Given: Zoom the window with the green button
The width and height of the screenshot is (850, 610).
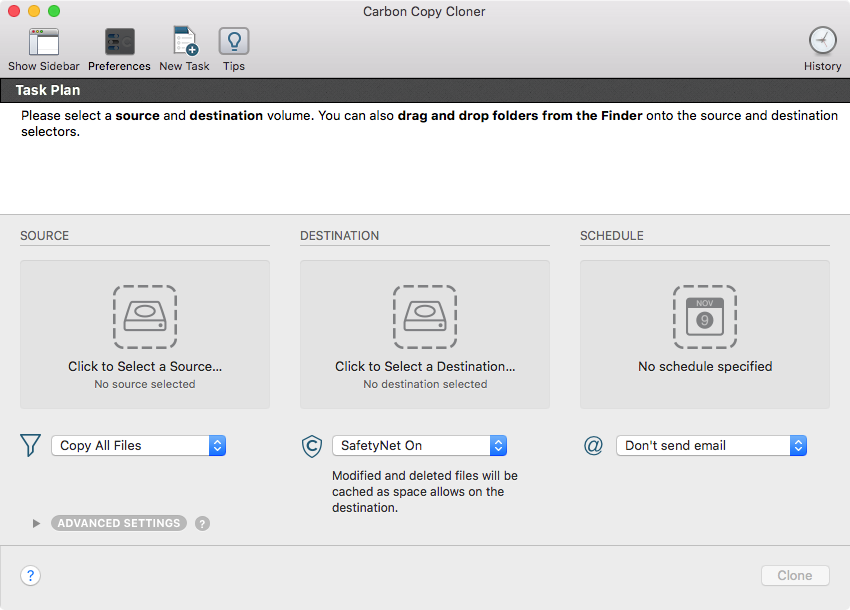Looking at the screenshot, I should pos(54,11).
